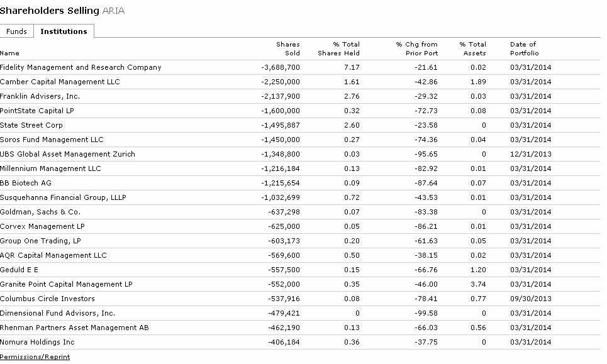Select the State Street Corp row

click(32, 125)
